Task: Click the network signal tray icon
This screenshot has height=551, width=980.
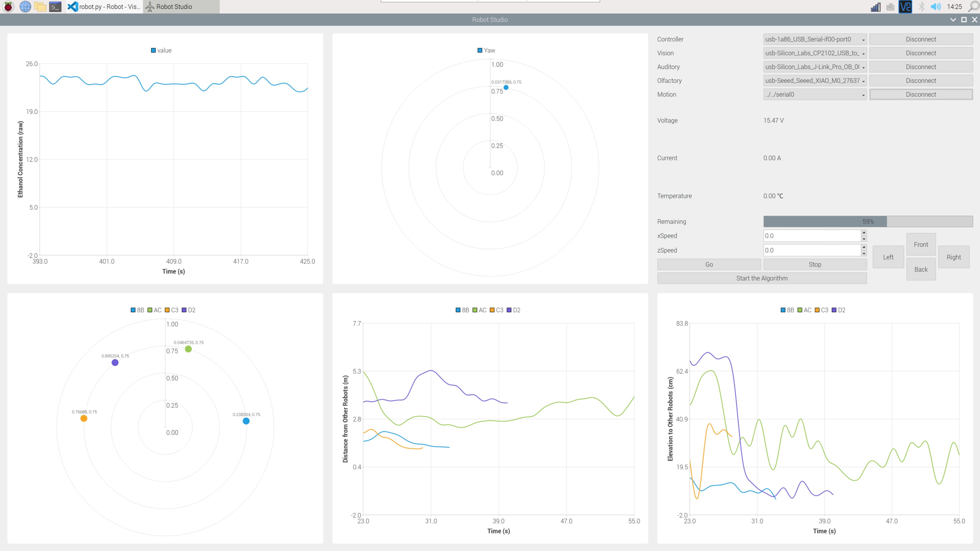Action: coord(875,6)
